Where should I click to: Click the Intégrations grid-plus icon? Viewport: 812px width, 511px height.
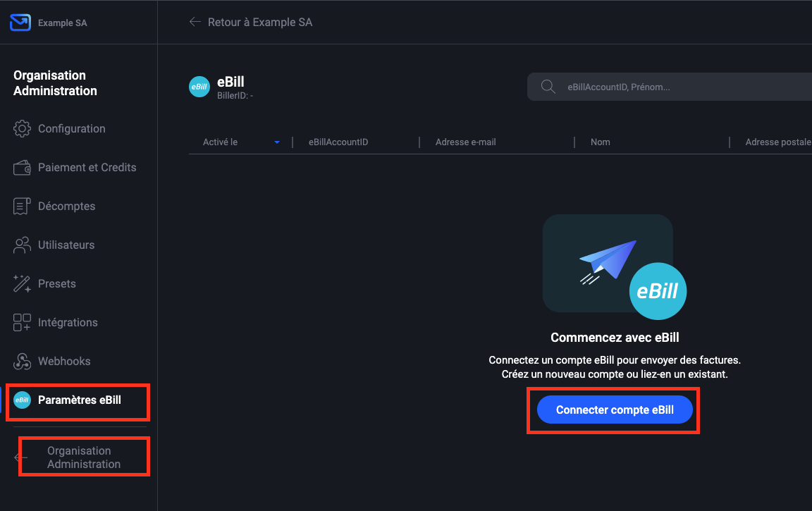(x=22, y=322)
